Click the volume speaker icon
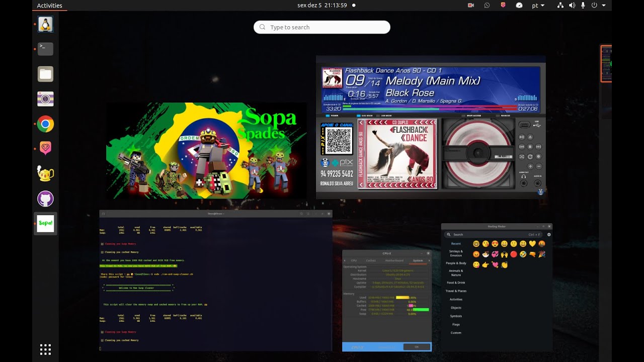Viewport: 644px width, 362px height. click(x=572, y=6)
